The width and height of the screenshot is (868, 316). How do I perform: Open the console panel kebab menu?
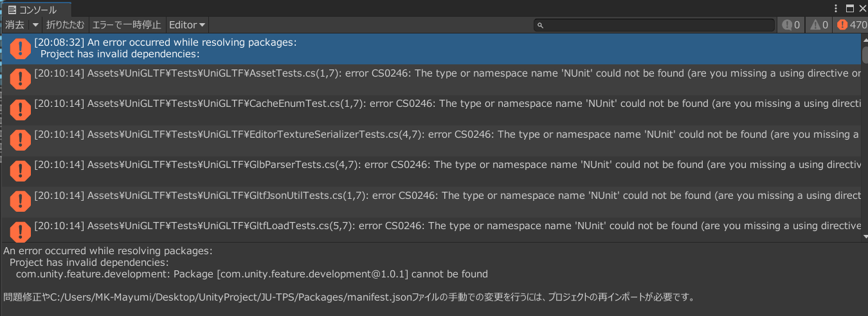[836, 9]
